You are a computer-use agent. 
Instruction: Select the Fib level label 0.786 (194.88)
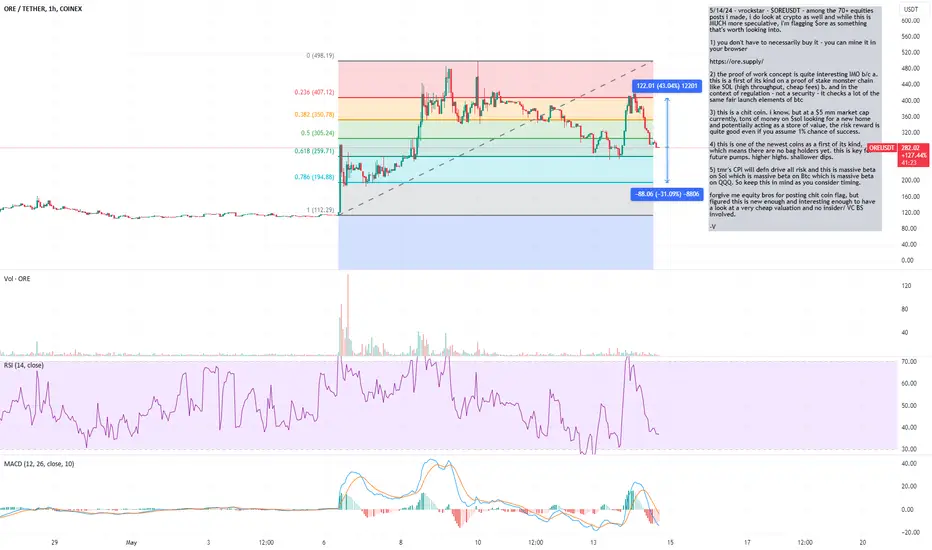(314, 177)
